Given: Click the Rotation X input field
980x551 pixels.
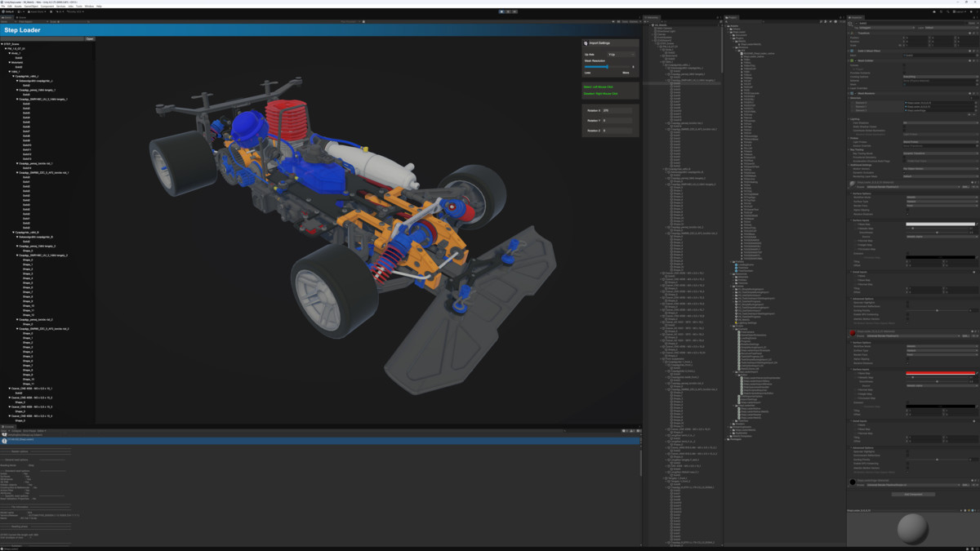Looking at the screenshot, I should pos(617,110).
